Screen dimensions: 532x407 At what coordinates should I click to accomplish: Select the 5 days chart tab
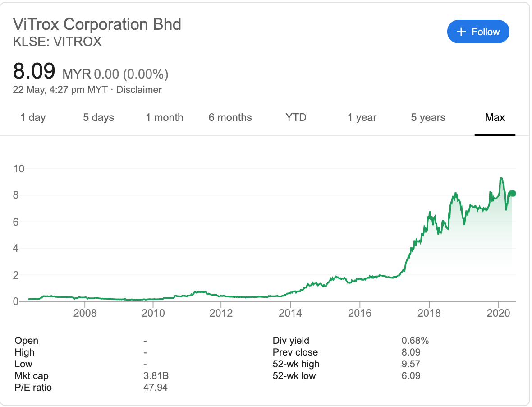tap(98, 118)
